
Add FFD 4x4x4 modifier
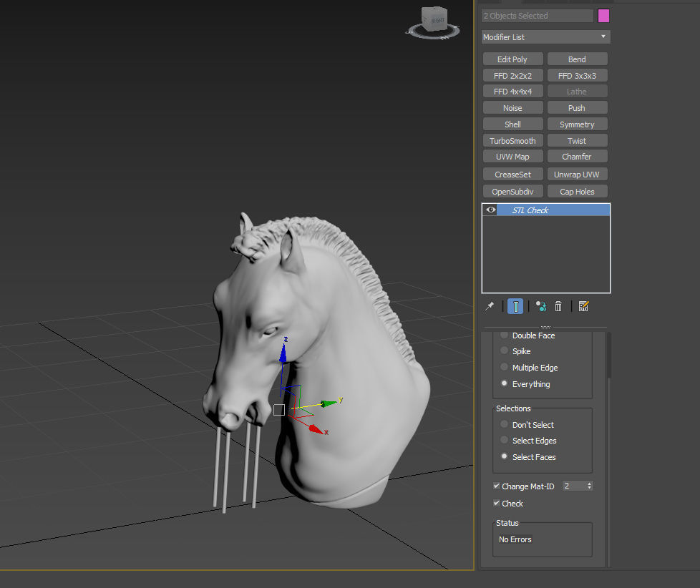click(513, 91)
